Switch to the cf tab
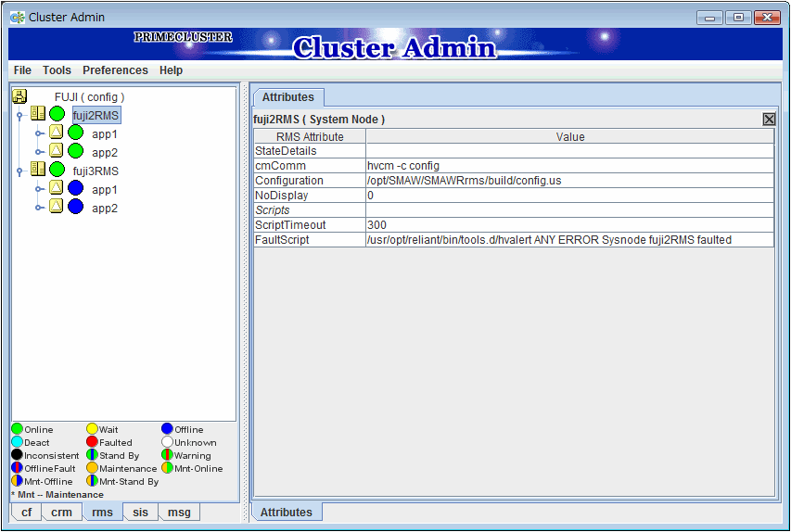The width and height of the screenshot is (791, 532). click(x=26, y=513)
